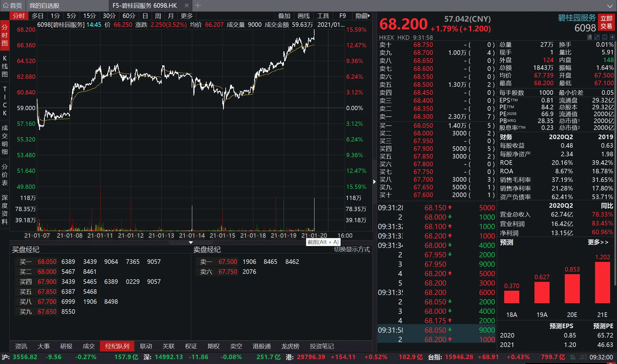Image resolution: width=617 pixels, height=364 pixels.
Task: Open the 投资笔记 bottom tab
Action: [322, 346]
